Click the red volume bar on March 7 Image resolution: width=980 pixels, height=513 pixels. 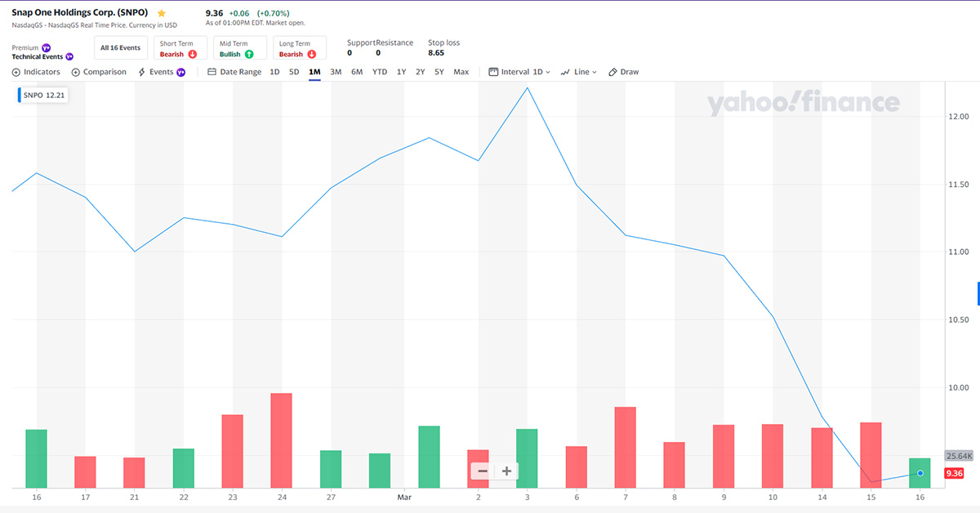click(x=626, y=447)
